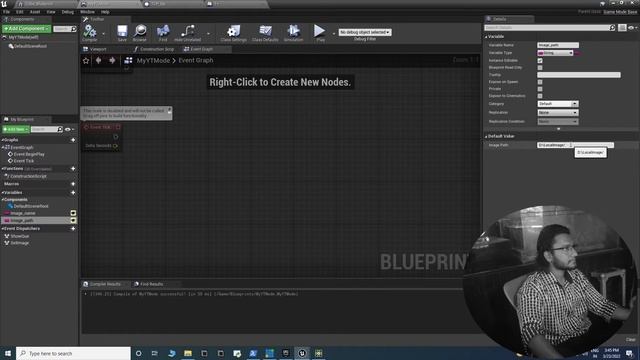This screenshot has height=360, width=640.
Task: Open Variable Type dropdown
Action: [x=556, y=53]
